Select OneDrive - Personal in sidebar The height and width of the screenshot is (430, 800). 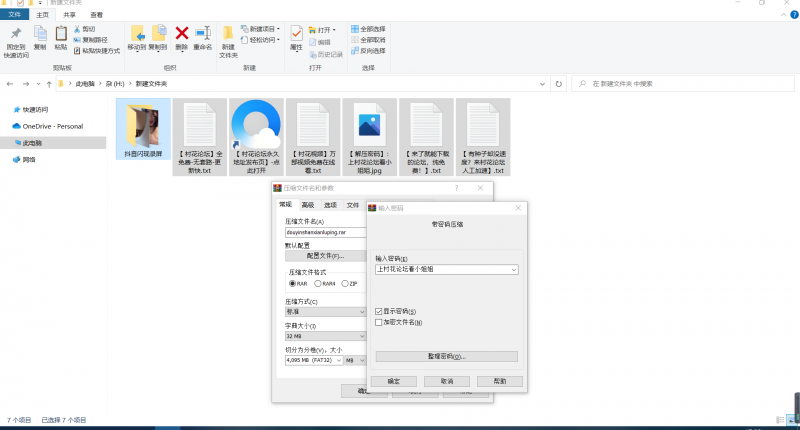(x=52, y=126)
